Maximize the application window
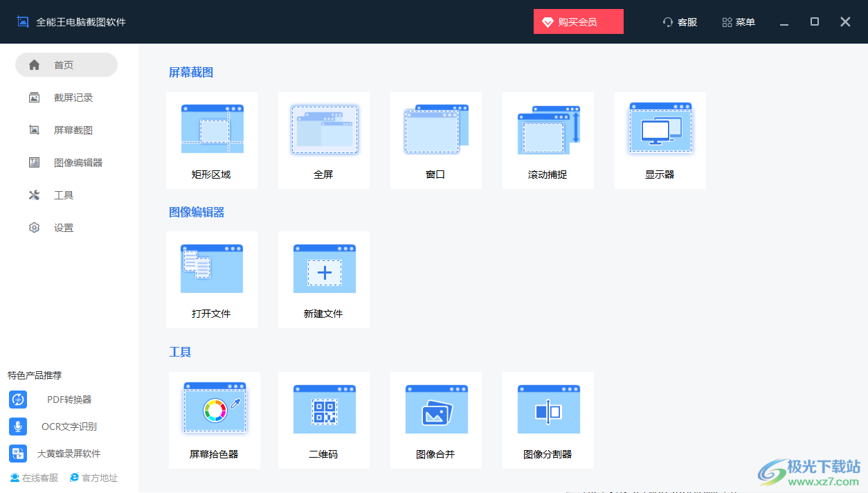Screen dimensions: 868x493 click(815, 22)
